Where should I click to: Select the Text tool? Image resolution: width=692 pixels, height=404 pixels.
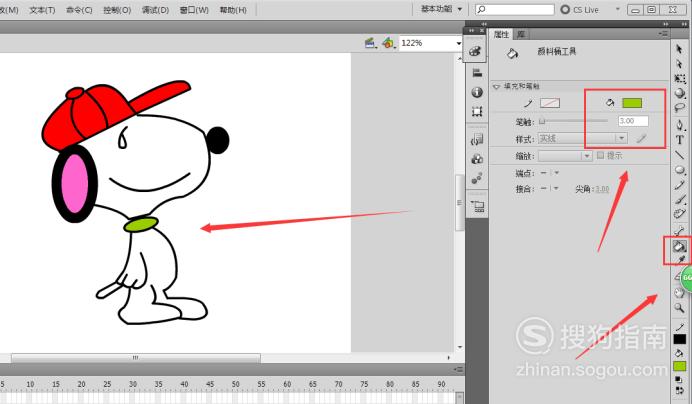680,140
